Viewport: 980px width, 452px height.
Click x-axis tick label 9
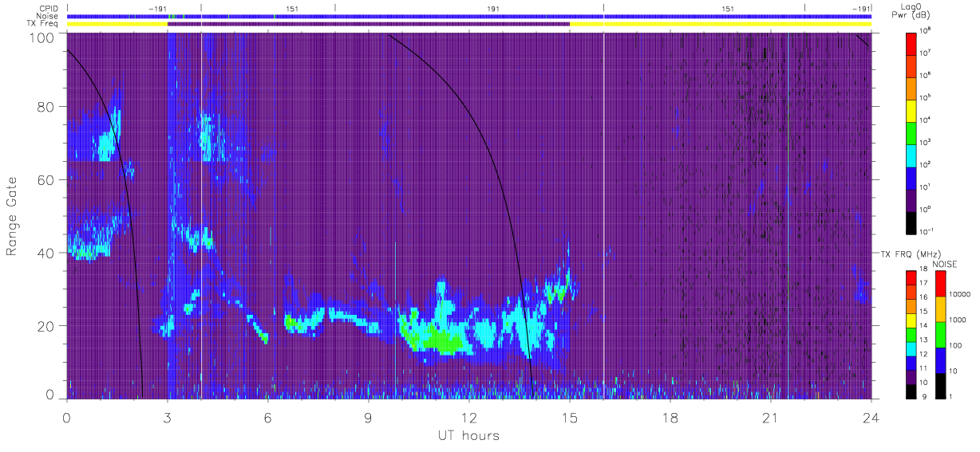tap(368, 417)
